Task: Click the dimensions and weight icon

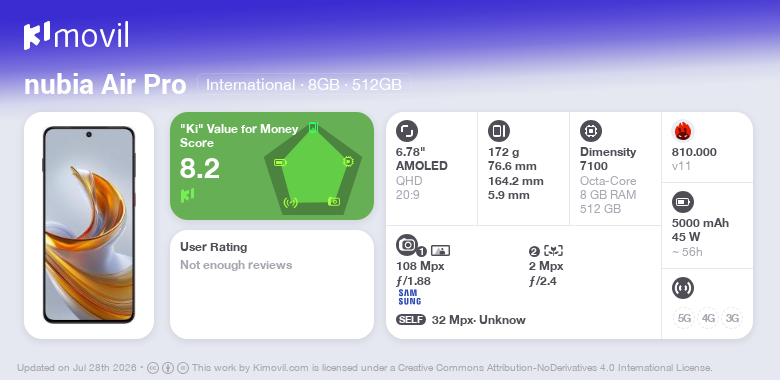Action: (x=499, y=131)
